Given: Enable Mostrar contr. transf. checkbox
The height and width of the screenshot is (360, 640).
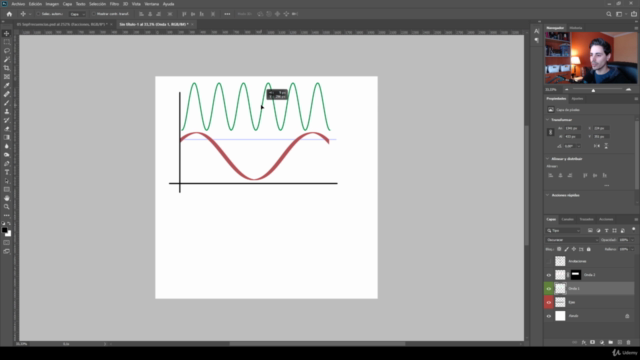Looking at the screenshot, I should point(93,14).
